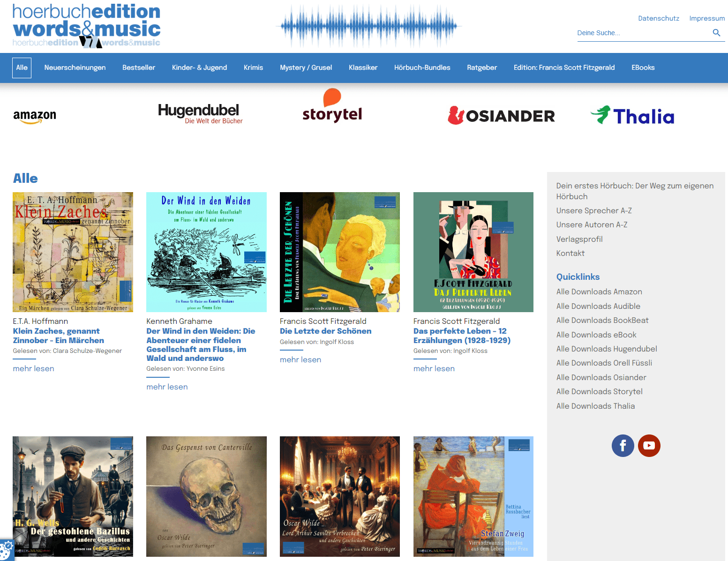This screenshot has height=561, width=728.
Task: Select the Alle menu tab
Action: coord(22,68)
